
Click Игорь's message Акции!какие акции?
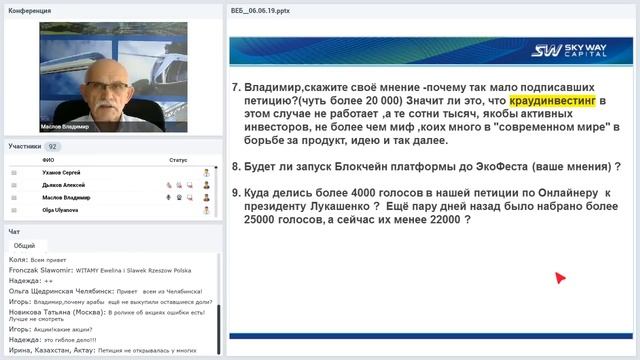click(51, 329)
